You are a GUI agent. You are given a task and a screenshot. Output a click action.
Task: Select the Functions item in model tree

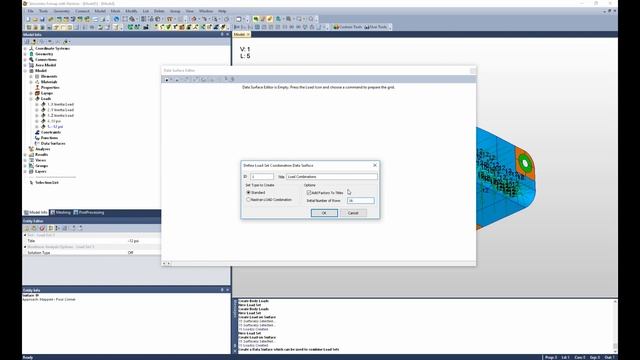pos(49,138)
